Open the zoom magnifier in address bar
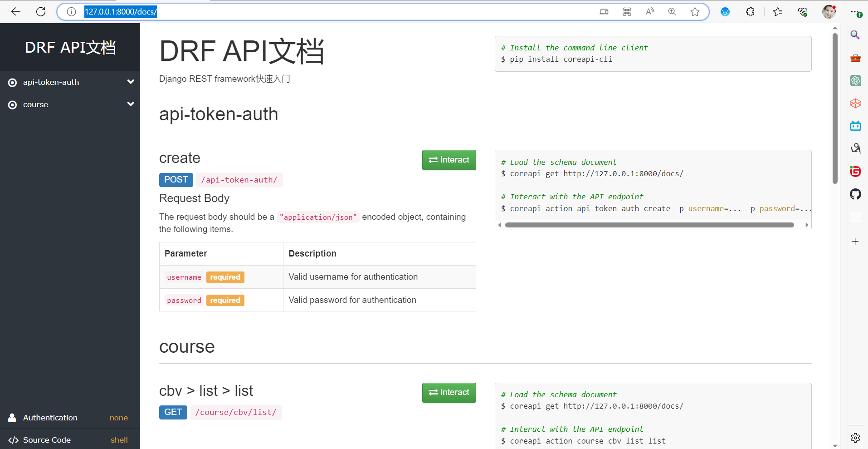 tap(672, 12)
